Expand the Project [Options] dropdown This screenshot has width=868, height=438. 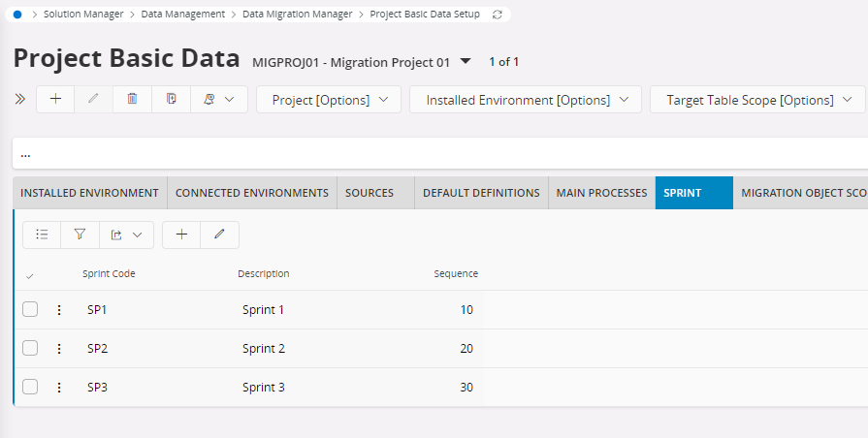(329, 100)
